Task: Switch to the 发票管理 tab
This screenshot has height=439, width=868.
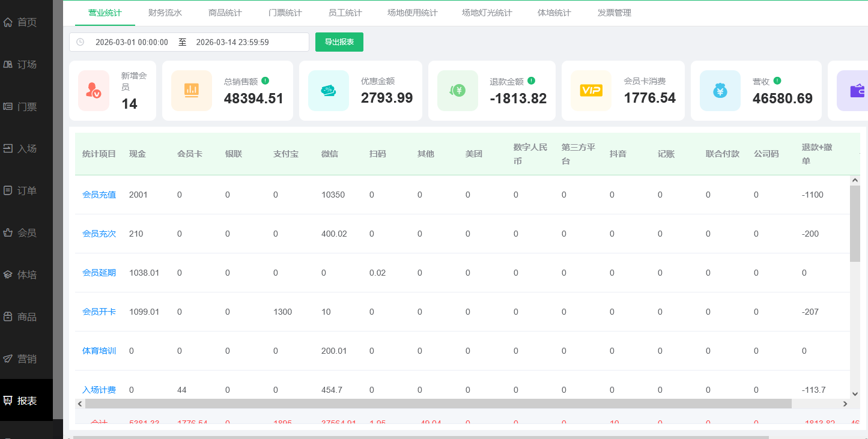Action: click(x=613, y=12)
